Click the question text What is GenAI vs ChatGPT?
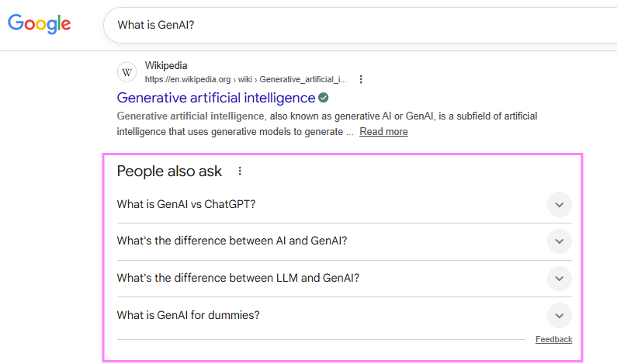617x364 pixels. pos(186,204)
